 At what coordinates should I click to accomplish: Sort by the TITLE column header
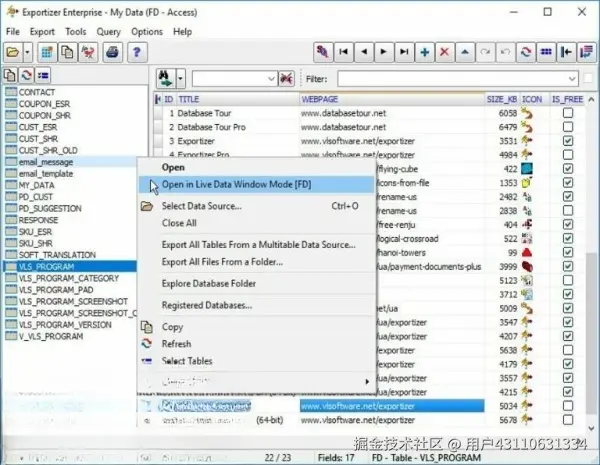coord(237,100)
